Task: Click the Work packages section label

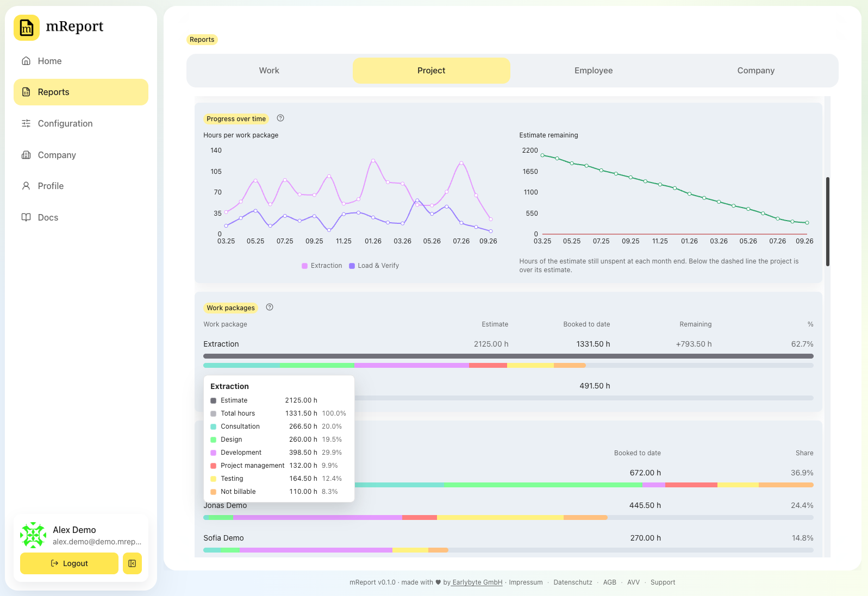Action: 230,308
